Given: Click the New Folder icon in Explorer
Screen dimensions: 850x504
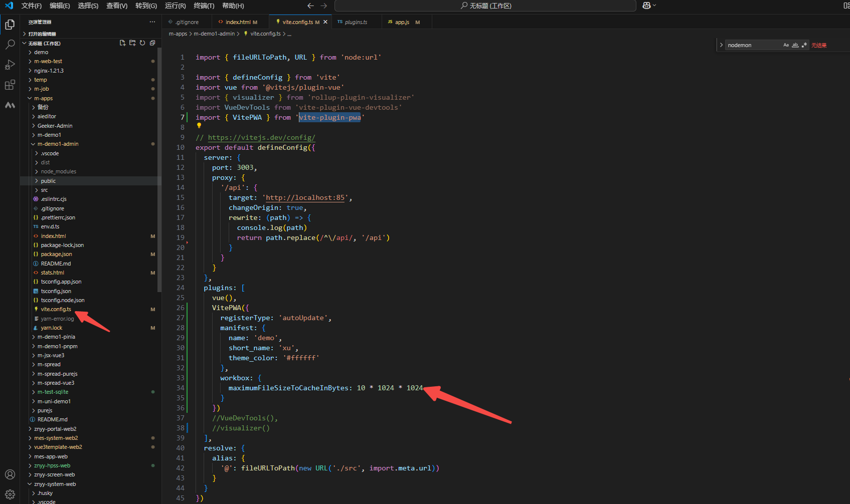Looking at the screenshot, I should click(132, 43).
